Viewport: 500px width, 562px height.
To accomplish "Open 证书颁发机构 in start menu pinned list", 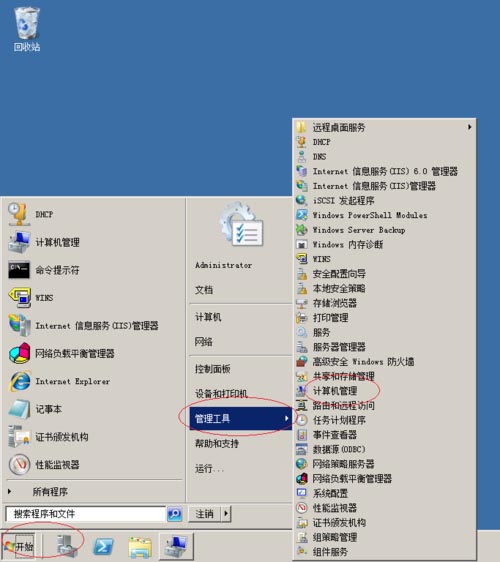I will pyautogui.click(x=62, y=437).
